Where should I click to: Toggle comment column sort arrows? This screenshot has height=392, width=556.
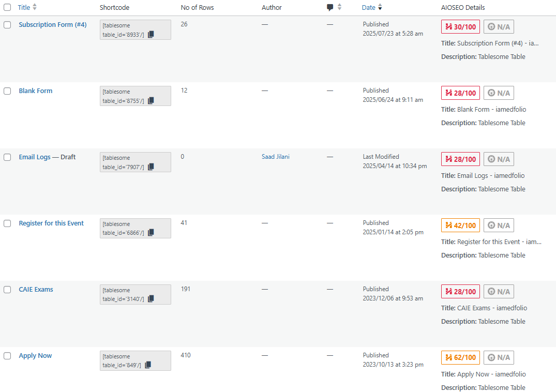[339, 7]
